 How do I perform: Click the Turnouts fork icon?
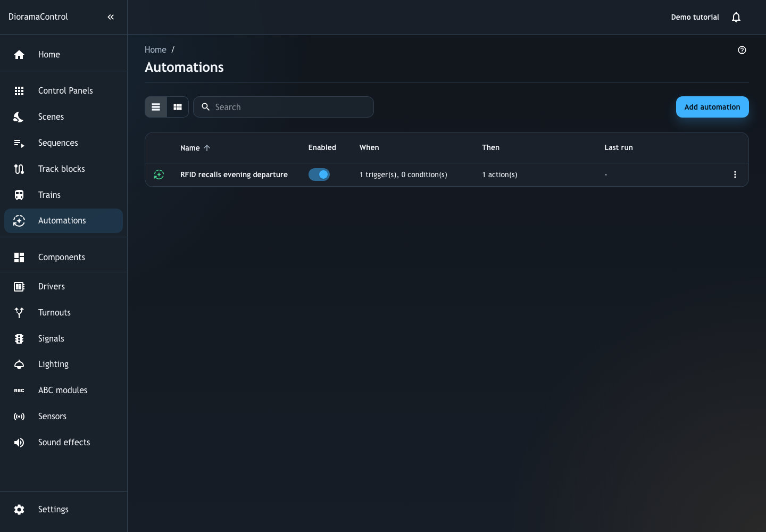pyautogui.click(x=19, y=313)
